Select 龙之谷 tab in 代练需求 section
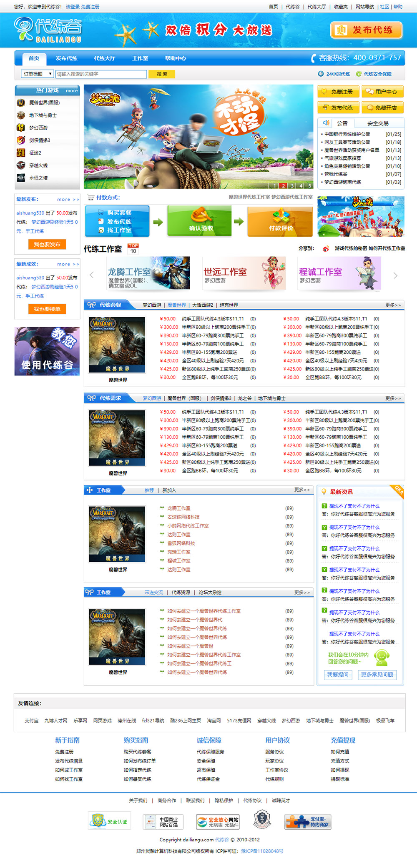This screenshot has width=417, height=868. coord(245,398)
